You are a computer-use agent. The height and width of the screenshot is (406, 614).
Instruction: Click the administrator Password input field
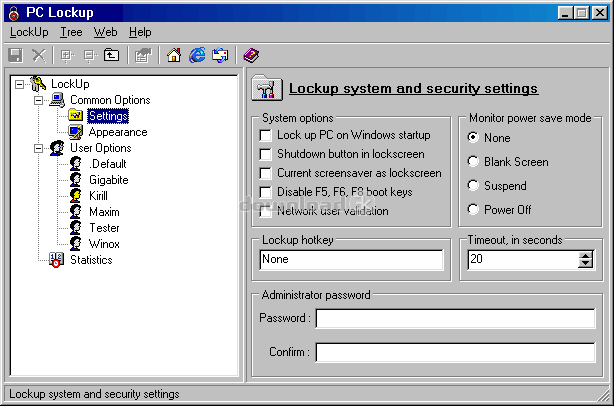[x=455, y=318]
